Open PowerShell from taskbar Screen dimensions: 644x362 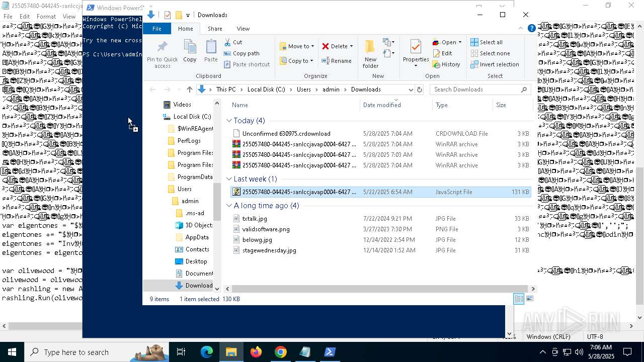click(330, 352)
